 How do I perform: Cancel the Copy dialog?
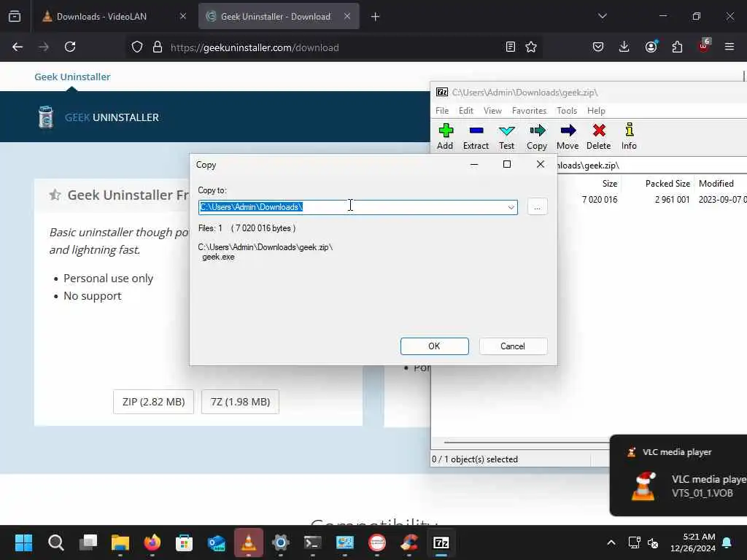click(513, 346)
